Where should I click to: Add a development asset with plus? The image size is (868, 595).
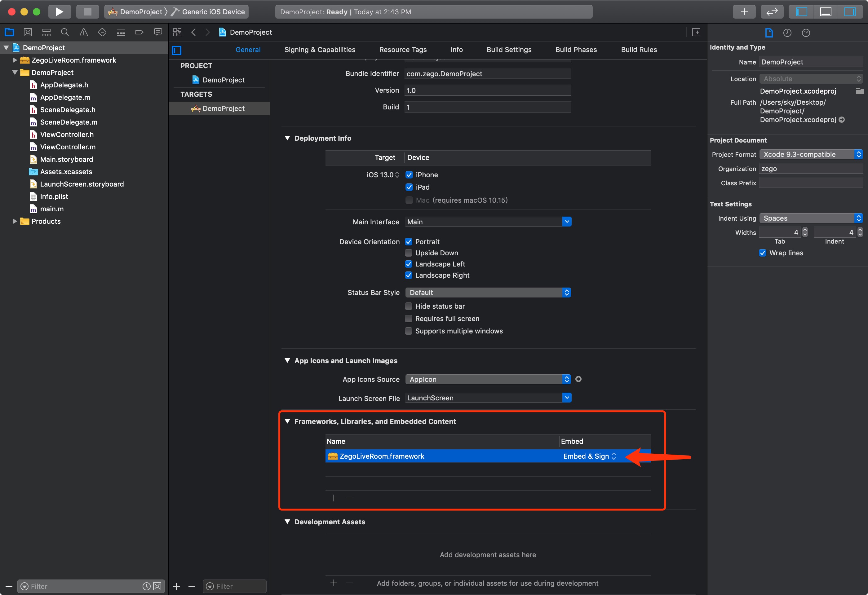(334, 583)
